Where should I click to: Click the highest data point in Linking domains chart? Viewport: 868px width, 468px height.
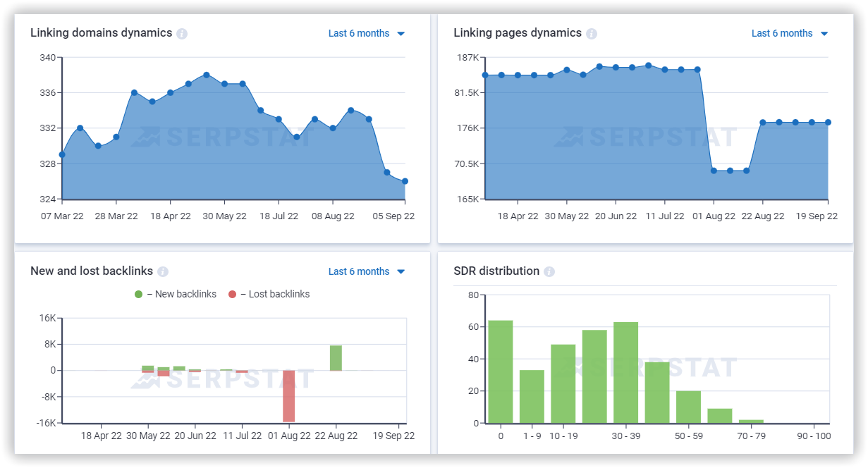click(206, 75)
